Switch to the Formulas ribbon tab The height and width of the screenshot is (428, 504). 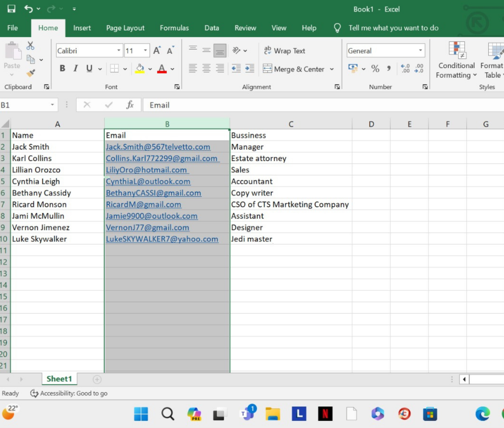[x=174, y=28]
